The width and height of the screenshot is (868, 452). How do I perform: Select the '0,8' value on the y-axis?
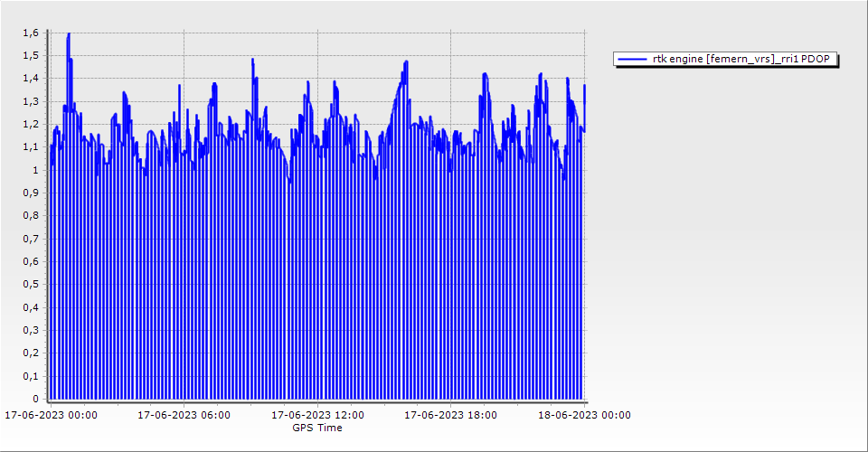(31, 216)
